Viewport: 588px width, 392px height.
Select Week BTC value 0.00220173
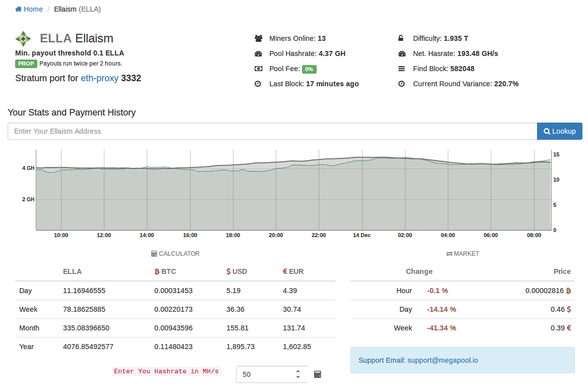click(173, 309)
